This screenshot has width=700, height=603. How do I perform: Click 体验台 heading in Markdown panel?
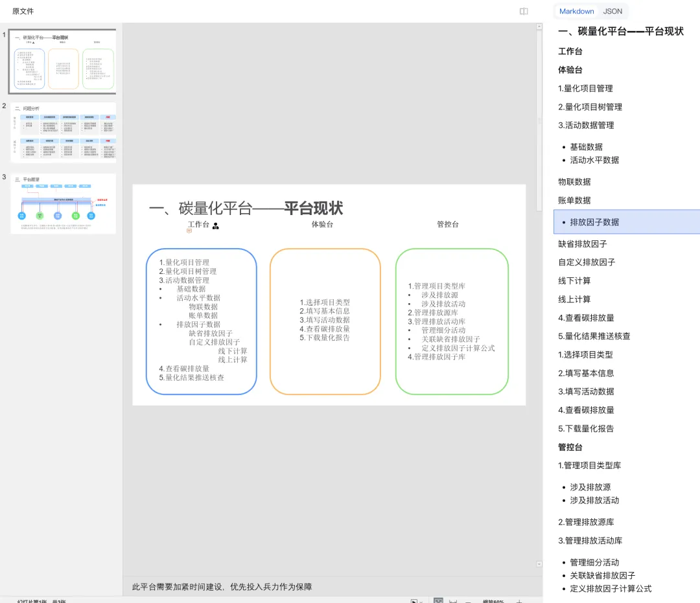(570, 70)
